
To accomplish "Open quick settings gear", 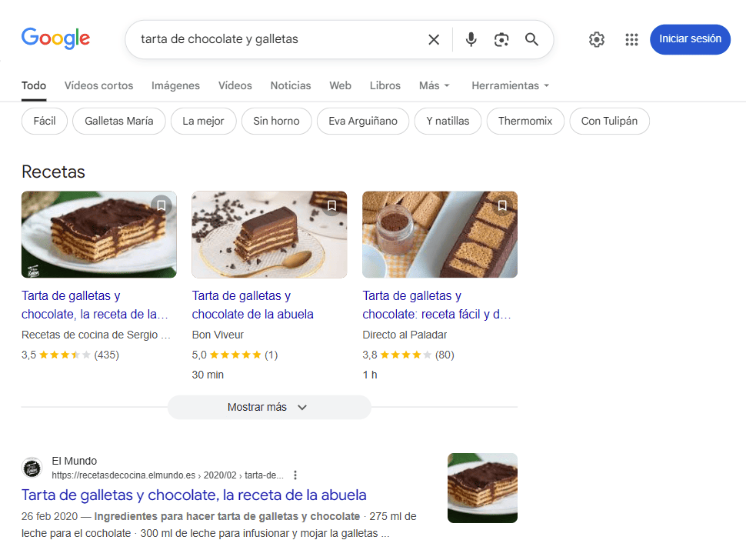I will coord(597,39).
